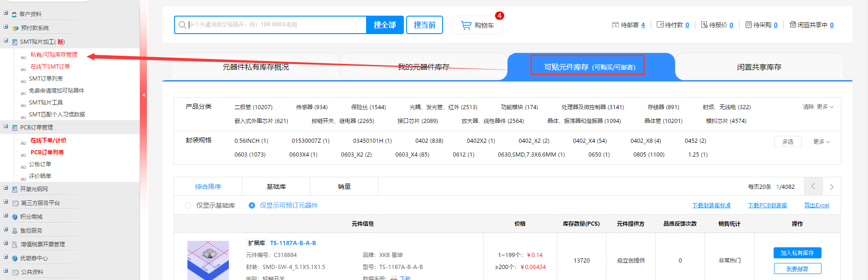Click the magnifier icon in search box
This screenshot has height=280, width=868.
pos(182,25)
